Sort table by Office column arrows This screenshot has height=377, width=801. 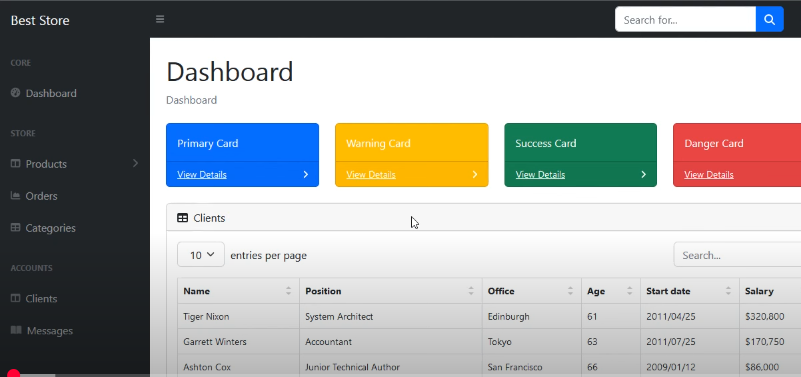(570, 291)
